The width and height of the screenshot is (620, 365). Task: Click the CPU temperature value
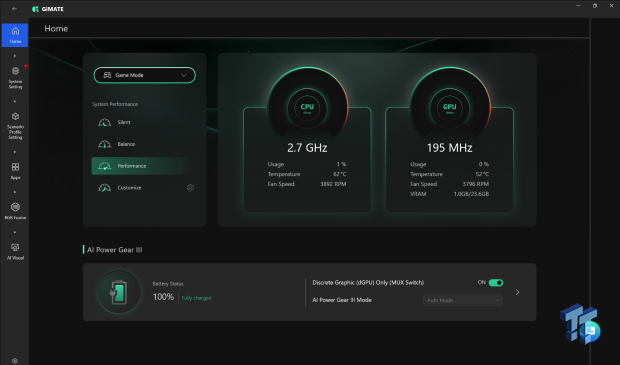340,174
